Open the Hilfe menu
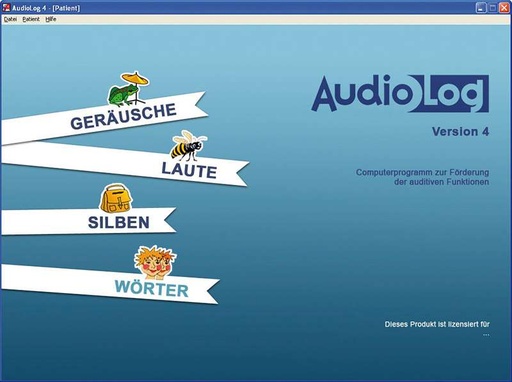The height and width of the screenshot is (382, 512). click(51, 19)
